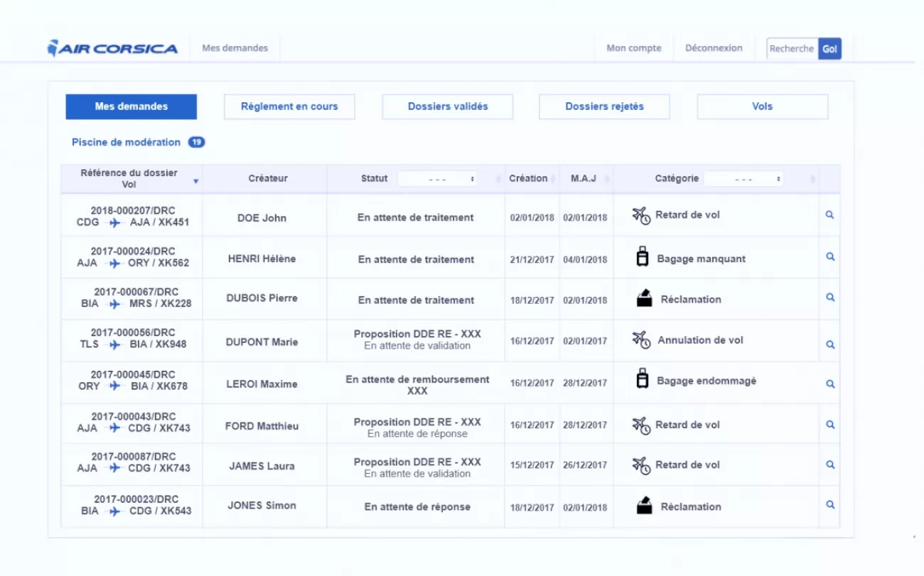This screenshot has width=924, height=576.
Task: Click plane icon in AJA to ORY route
Action: click(114, 263)
